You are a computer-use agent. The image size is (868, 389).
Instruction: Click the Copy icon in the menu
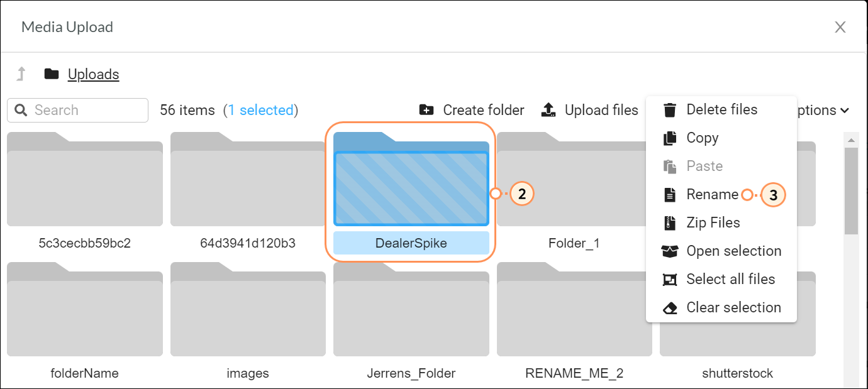click(670, 138)
